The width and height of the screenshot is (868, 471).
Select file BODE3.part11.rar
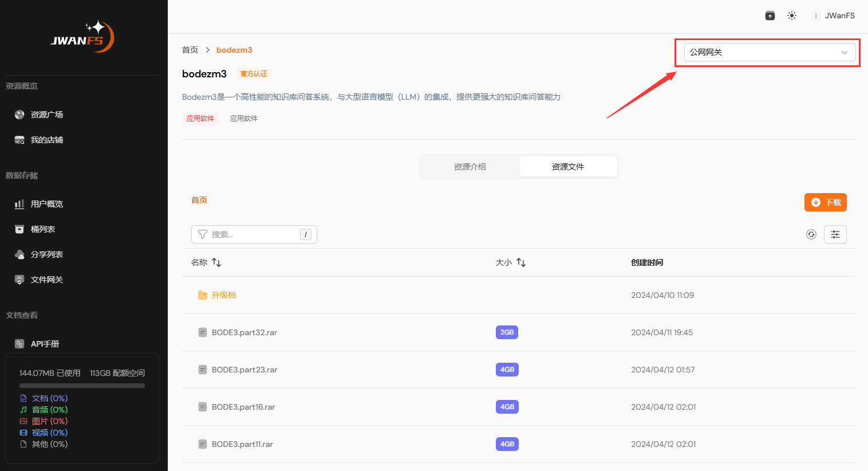pos(242,444)
